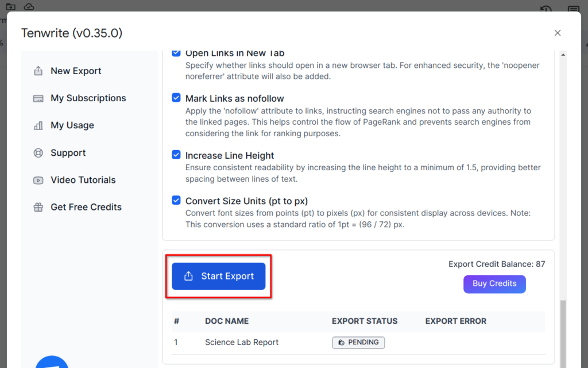Click the Support lifebuoy icon
Viewport: 588px width, 368px height.
(x=38, y=152)
